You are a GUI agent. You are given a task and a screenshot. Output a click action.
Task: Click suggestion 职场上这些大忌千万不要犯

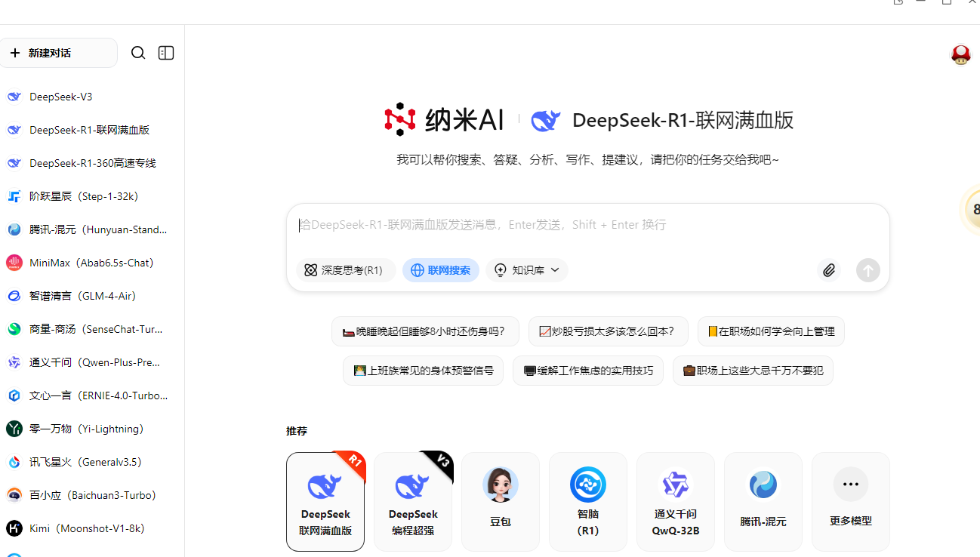[753, 371]
